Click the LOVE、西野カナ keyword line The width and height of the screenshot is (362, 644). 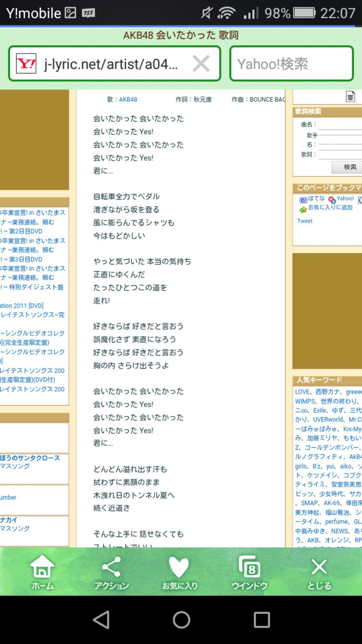328,392
